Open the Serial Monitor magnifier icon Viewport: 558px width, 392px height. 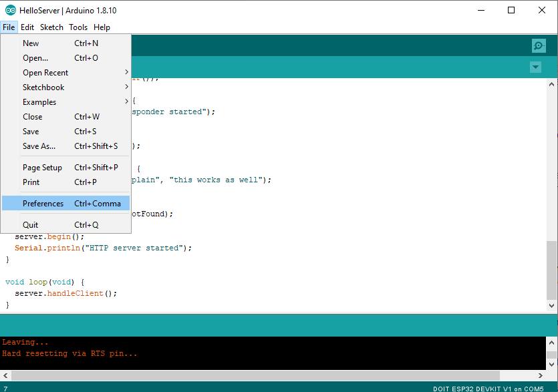pyautogui.click(x=539, y=45)
